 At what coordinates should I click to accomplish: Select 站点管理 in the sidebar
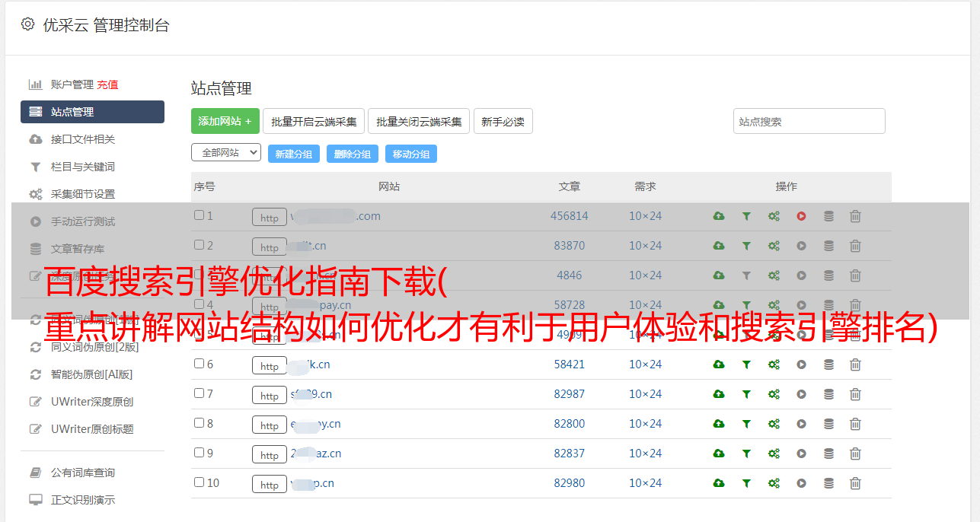(92, 112)
